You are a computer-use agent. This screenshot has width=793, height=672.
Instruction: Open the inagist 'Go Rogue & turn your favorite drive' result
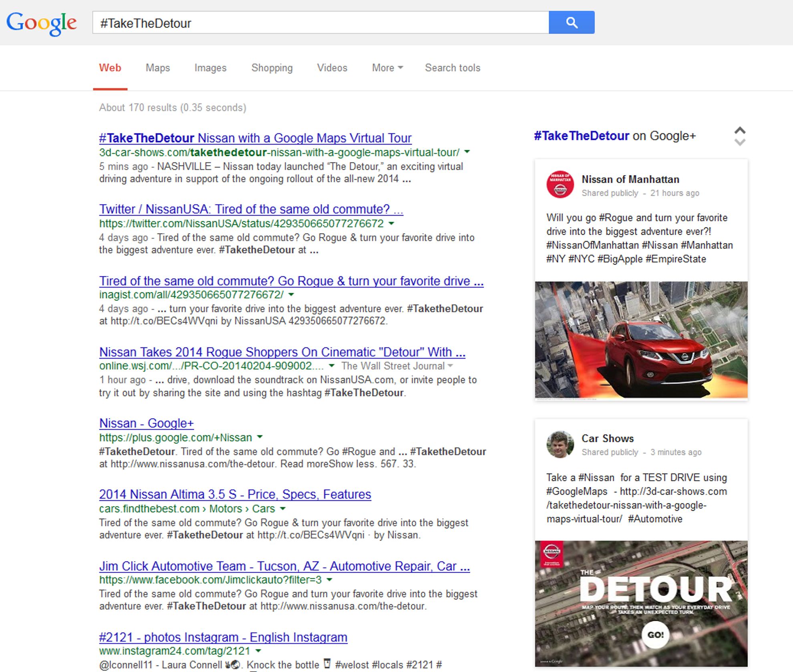[x=291, y=281]
